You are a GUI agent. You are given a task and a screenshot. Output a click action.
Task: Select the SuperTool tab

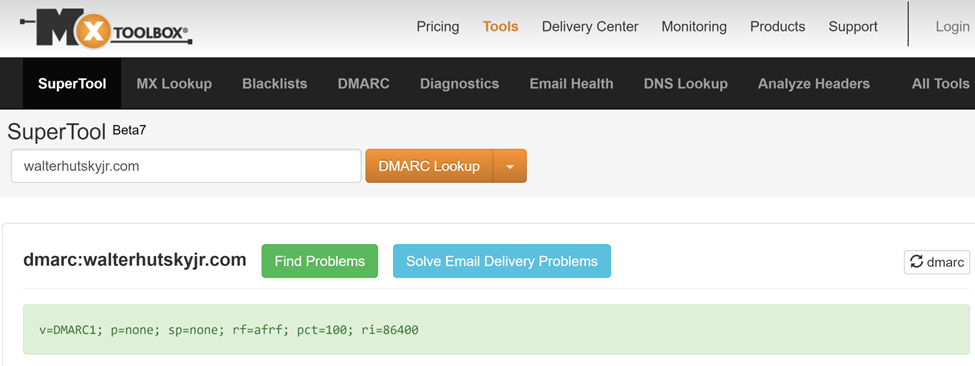click(72, 84)
